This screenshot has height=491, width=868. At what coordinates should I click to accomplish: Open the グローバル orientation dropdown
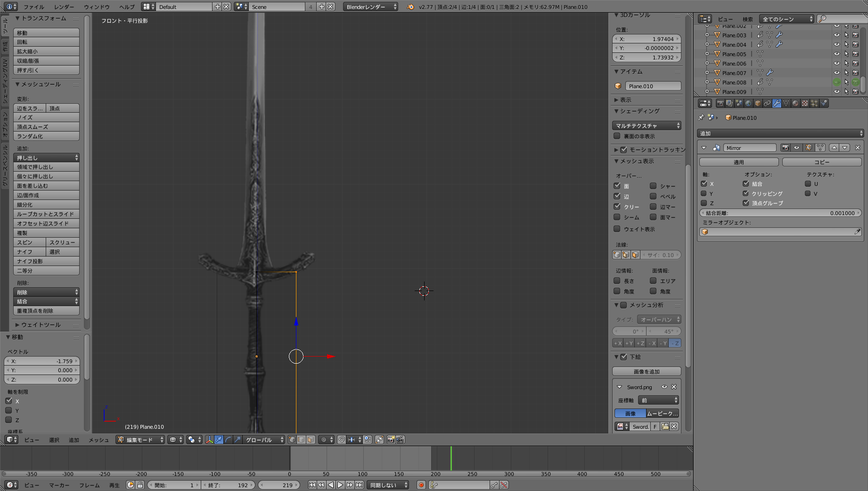[x=264, y=440]
